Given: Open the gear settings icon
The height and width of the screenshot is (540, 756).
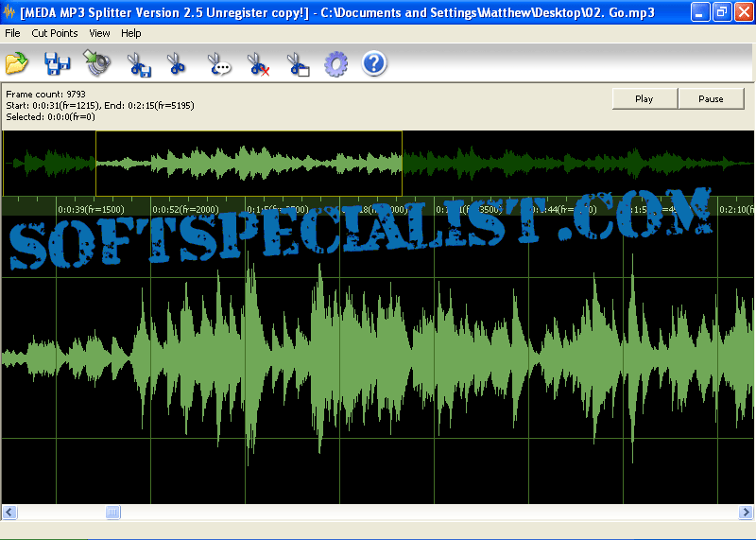Looking at the screenshot, I should [x=335, y=64].
